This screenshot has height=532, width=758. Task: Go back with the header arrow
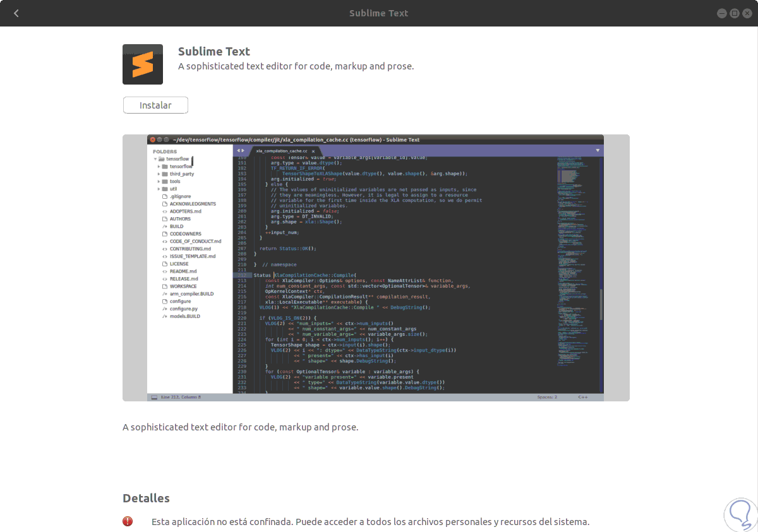click(x=16, y=13)
